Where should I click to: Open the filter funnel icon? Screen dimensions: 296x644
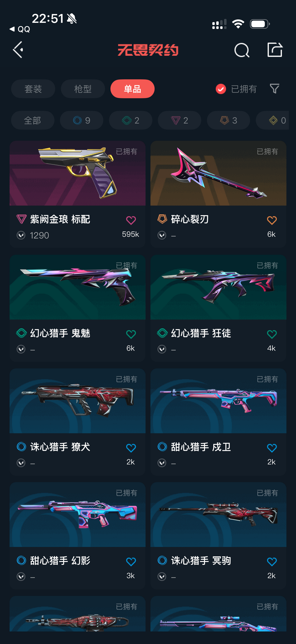pyautogui.click(x=274, y=89)
